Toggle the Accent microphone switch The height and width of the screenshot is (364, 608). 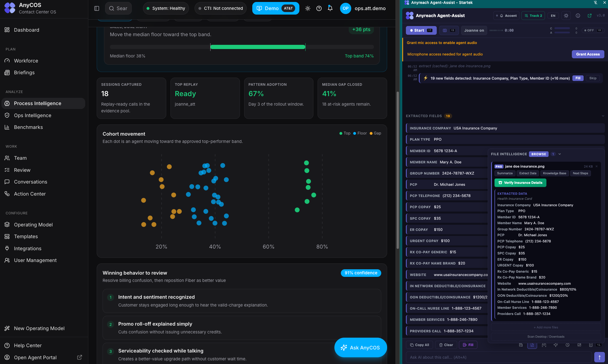coord(506,16)
